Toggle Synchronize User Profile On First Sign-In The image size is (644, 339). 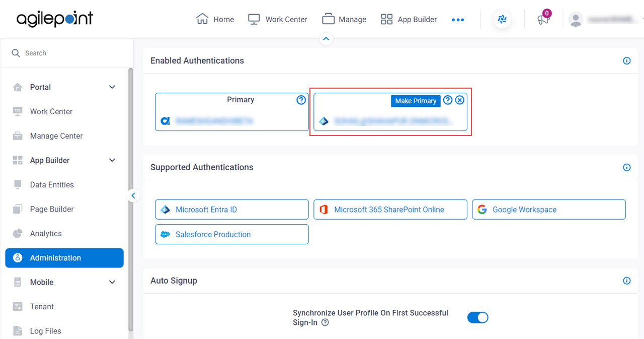[477, 317]
